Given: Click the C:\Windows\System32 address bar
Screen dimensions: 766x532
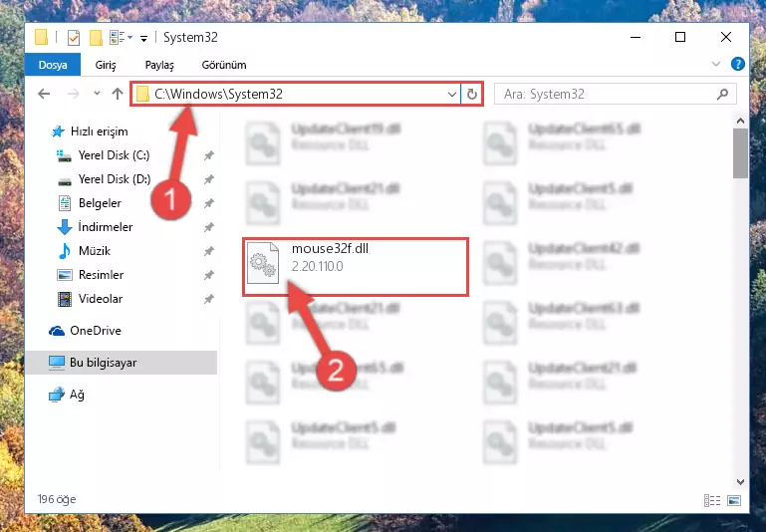Looking at the screenshot, I should [297, 94].
